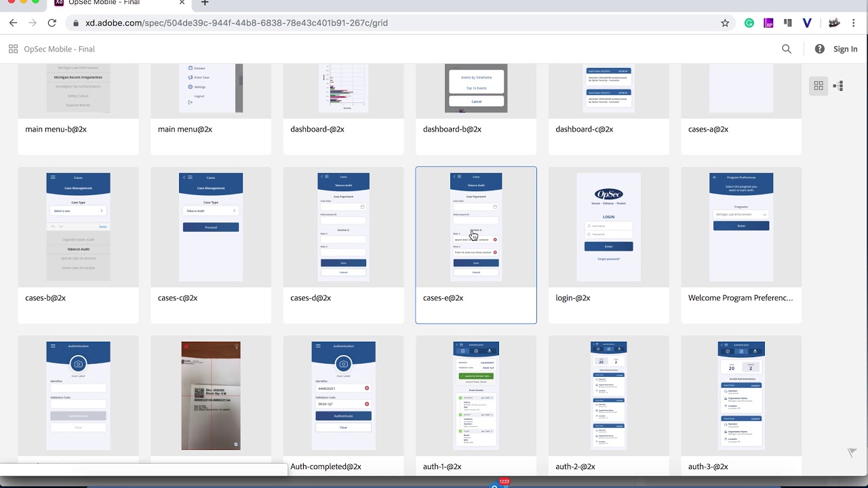This screenshot has width=868, height=488.
Task: Open the grid menu icon beside OpSec Mobile
Action: pos(13,49)
